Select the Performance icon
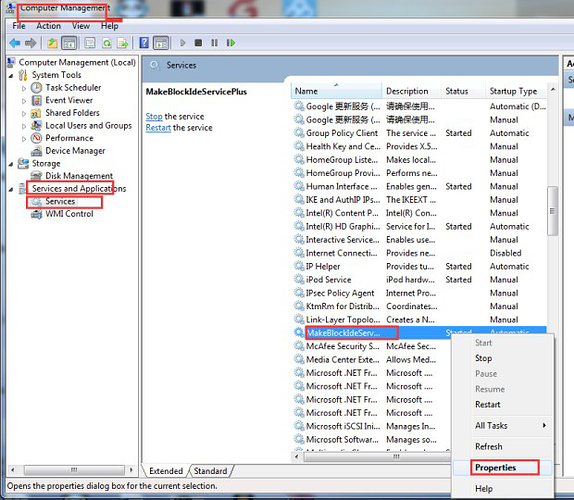Viewport: 574px width, 500px height. pyautogui.click(x=36, y=138)
